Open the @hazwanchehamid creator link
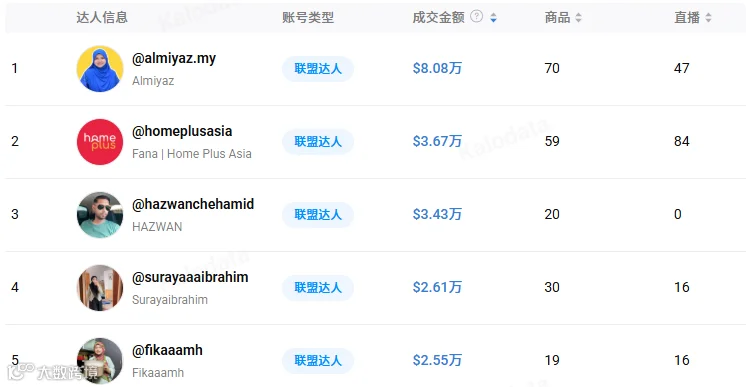This screenshot has width=746, height=387. coord(193,204)
